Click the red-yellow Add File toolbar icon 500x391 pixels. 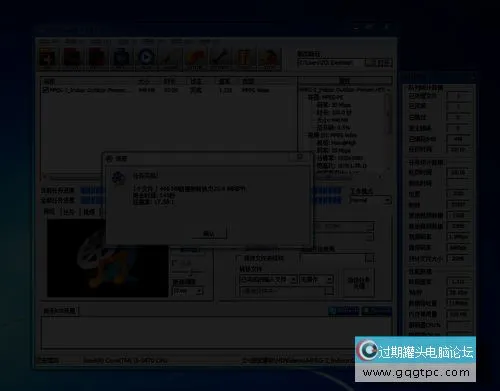click(48, 58)
